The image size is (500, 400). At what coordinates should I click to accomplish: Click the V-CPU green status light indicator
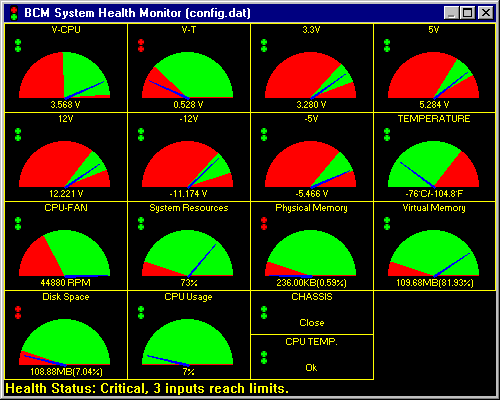(18, 46)
